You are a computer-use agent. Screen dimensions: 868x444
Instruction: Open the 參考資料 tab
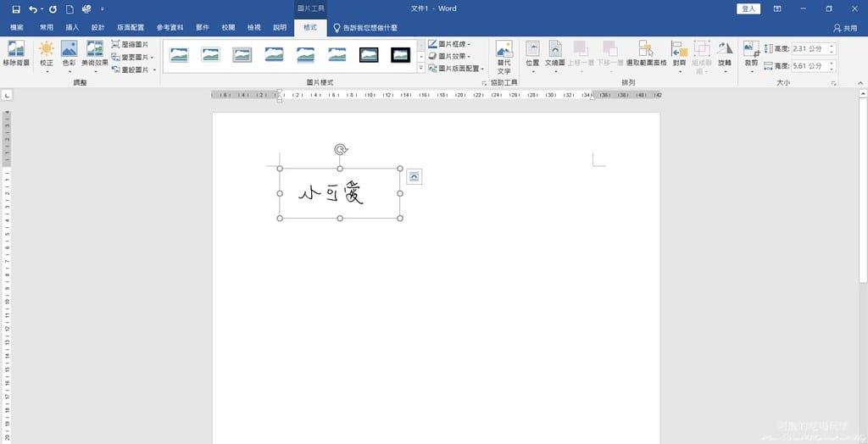coord(170,27)
